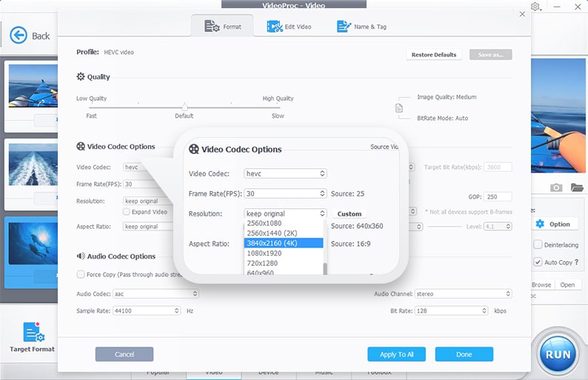This screenshot has width=588, height=380.
Task: Click the Save as button
Action: point(490,55)
